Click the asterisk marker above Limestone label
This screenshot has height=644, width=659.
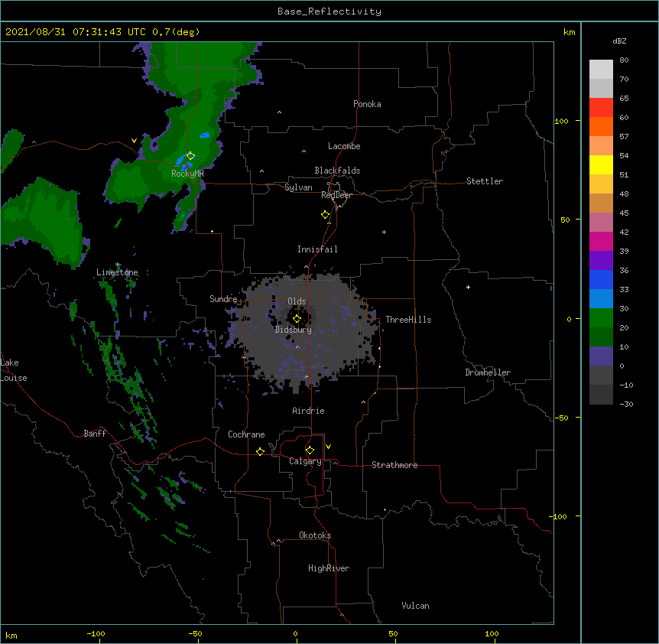tap(118, 265)
